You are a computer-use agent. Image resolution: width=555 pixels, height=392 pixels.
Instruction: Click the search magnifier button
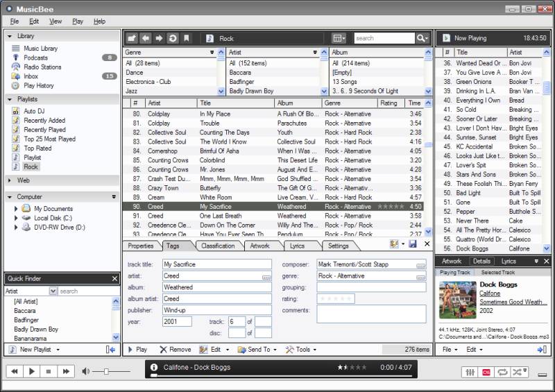click(x=422, y=38)
